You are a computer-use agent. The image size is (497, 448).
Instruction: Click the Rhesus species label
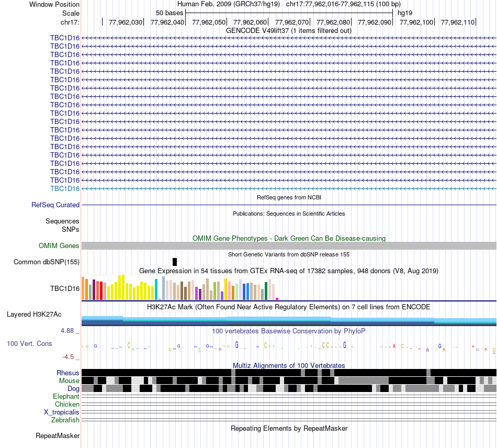pyautogui.click(x=68, y=373)
